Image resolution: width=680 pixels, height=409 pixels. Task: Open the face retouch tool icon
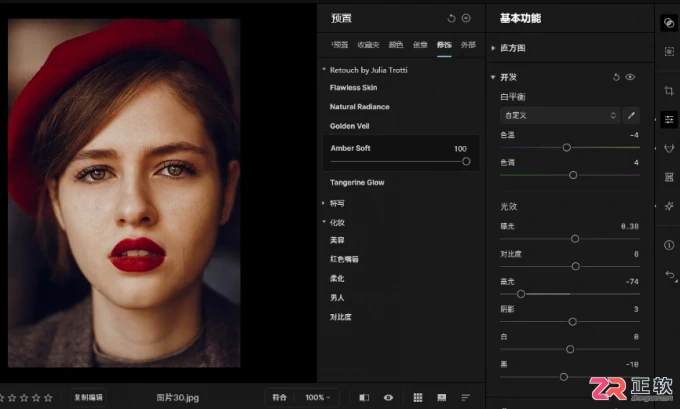pyautogui.click(x=669, y=149)
